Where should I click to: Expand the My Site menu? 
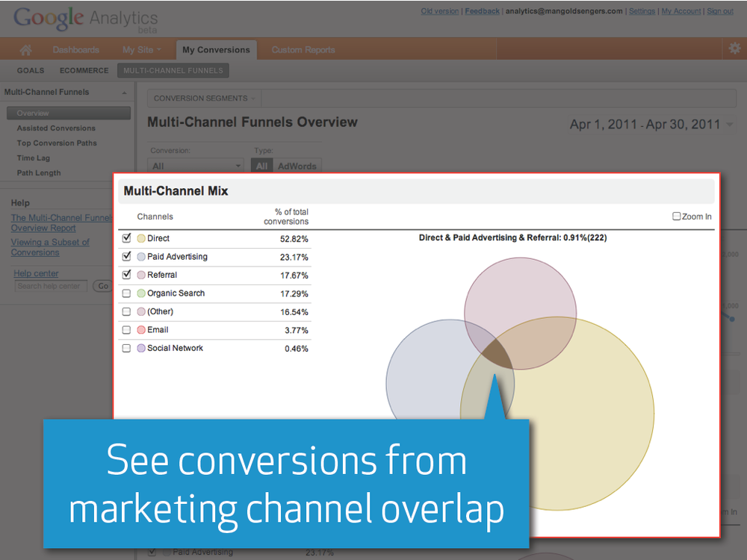pyautogui.click(x=142, y=49)
